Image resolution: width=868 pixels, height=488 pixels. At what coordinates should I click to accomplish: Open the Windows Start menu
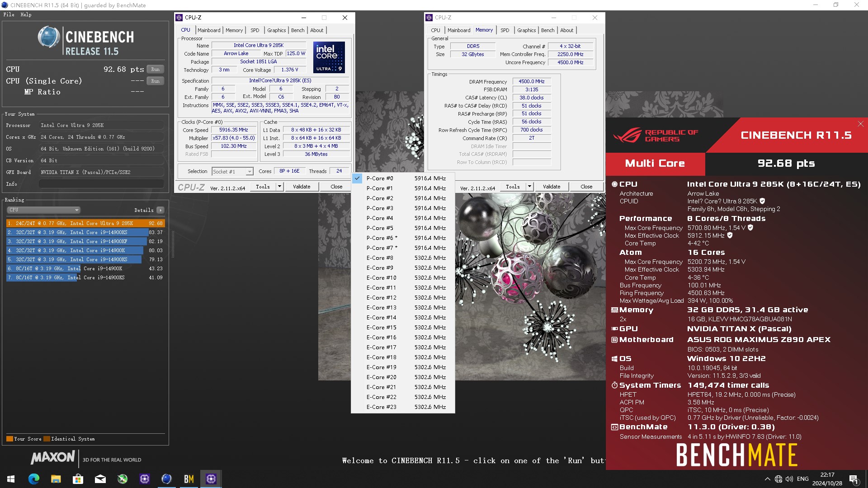(11, 479)
